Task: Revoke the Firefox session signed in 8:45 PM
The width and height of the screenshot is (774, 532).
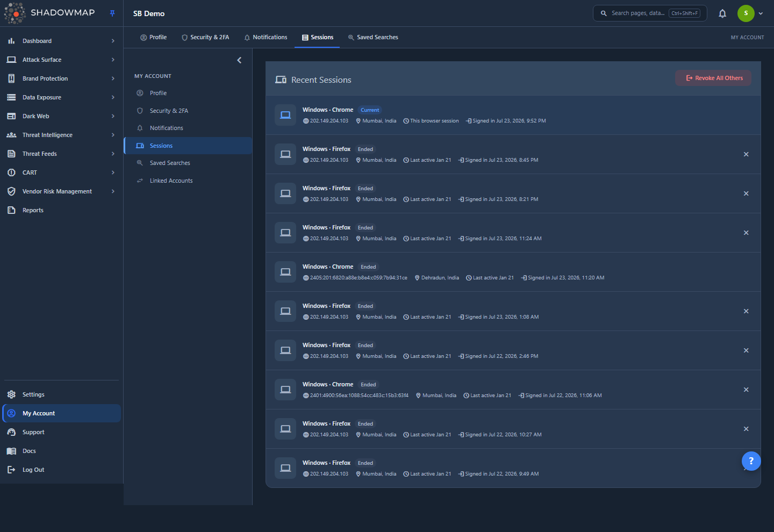Action: pyautogui.click(x=746, y=154)
